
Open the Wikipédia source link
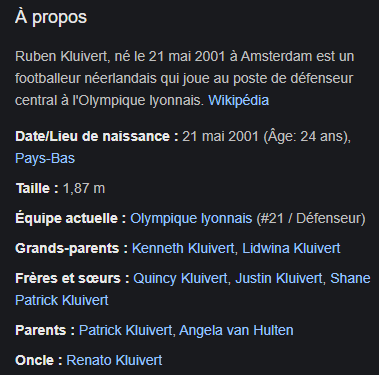coord(238,100)
